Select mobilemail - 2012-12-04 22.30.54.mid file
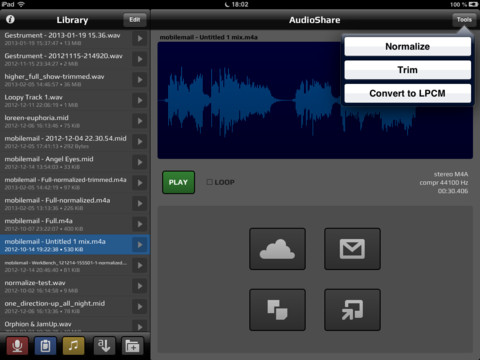 [x=75, y=142]
